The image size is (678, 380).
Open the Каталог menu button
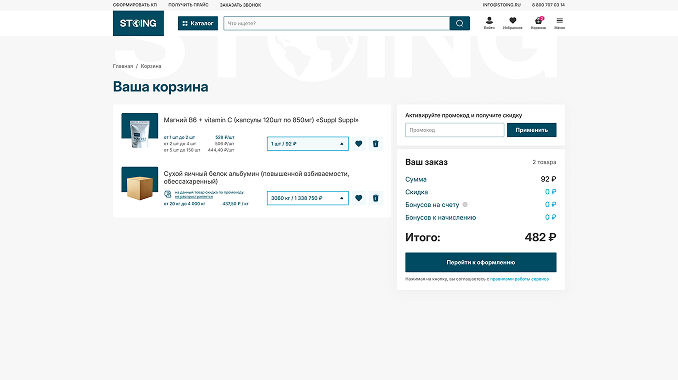click(198, 23)
